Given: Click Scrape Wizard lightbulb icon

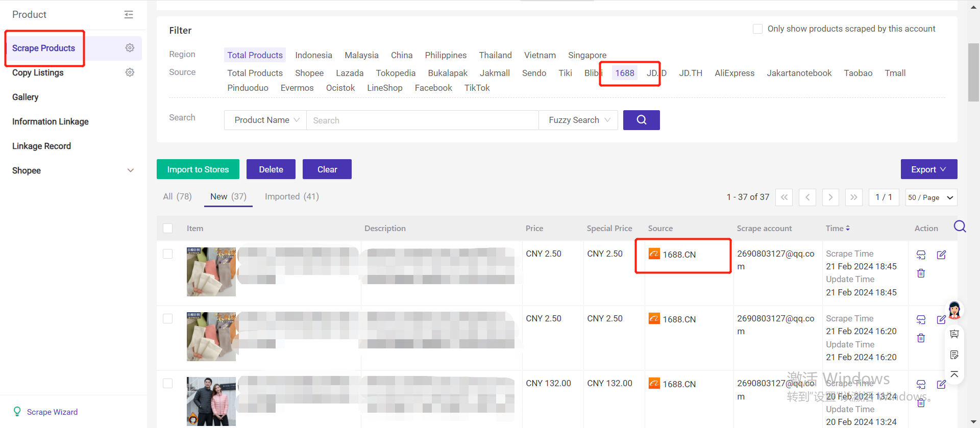Looking at the screenshot, I should pos(17,412).
